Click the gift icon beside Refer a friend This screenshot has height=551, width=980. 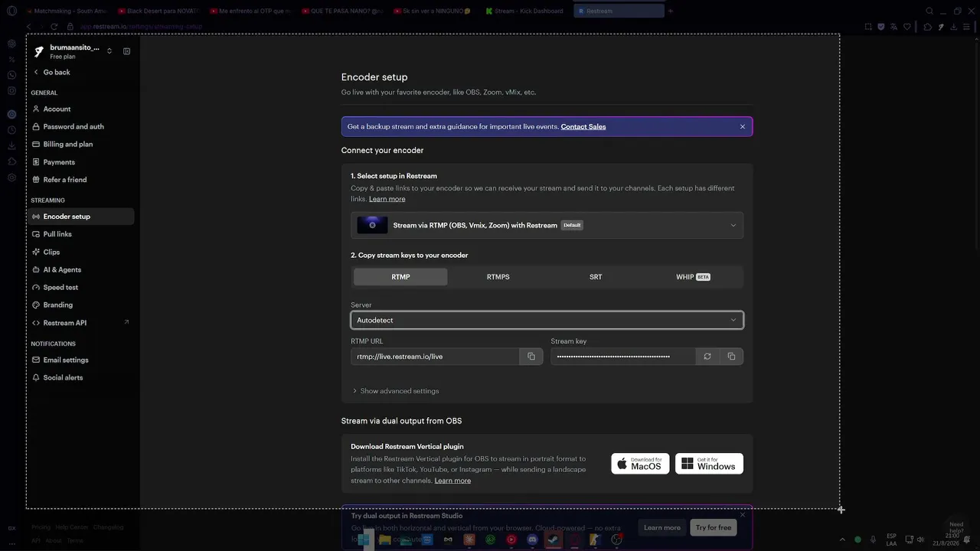(x=36, y=180)
